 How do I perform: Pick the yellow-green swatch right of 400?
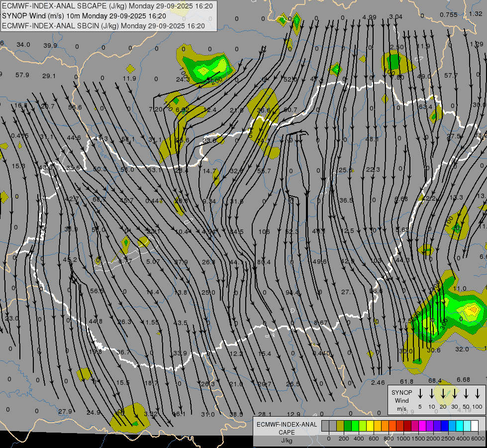click(363, 426)
